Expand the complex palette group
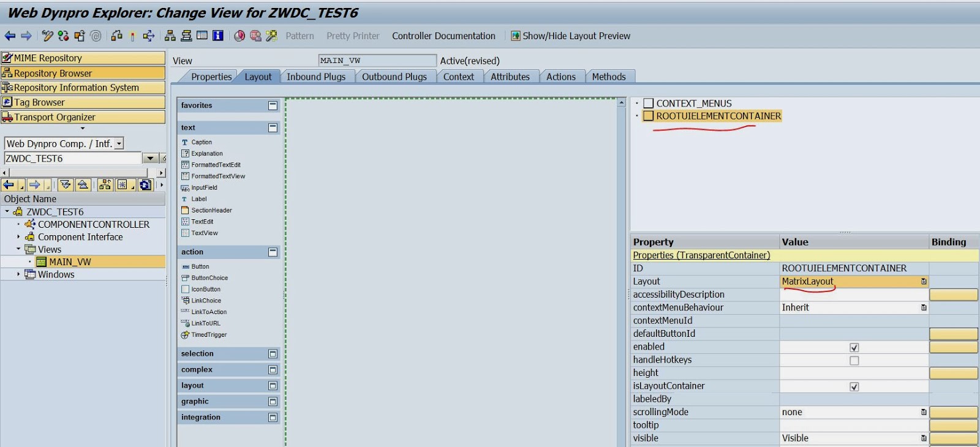 pos(273,370)
